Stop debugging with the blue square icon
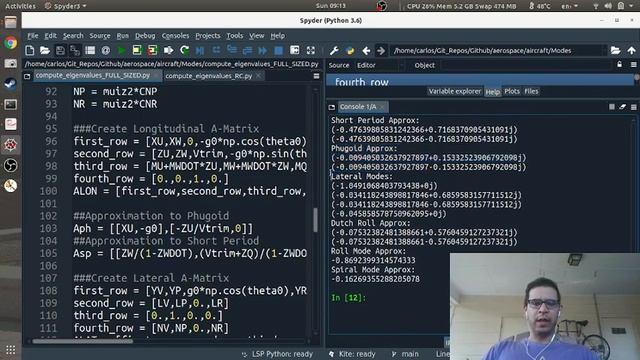The width and height of the screenshot is (640, 360). coord(279,51)
